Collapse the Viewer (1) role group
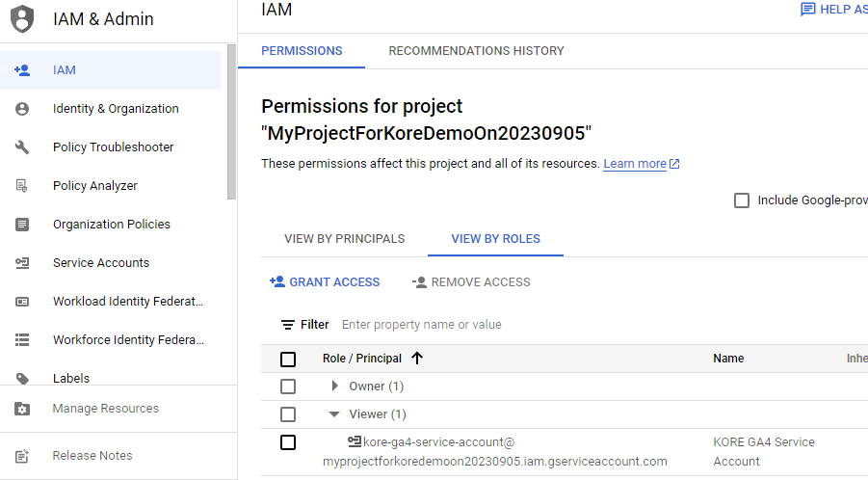Image resolution: width=868 pixels, height=480 pixels. [x=334, y=414]
